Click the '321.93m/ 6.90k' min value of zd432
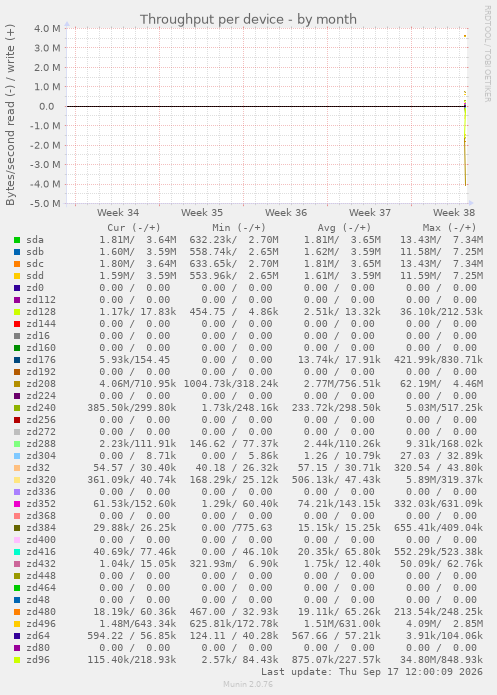Viewport: 497px width, 695px height. (234, 564)
